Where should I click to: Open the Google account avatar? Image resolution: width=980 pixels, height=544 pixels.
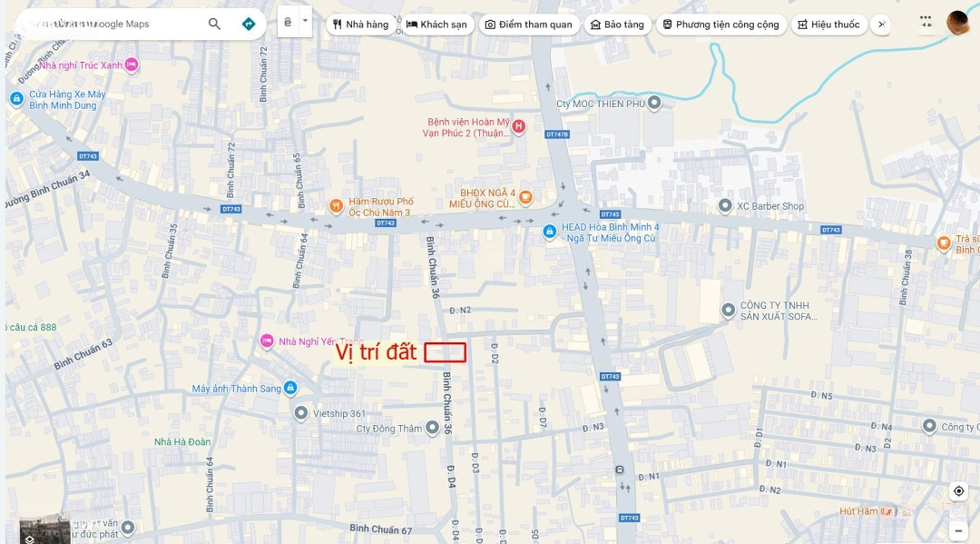pyautogui.click(x=957, y=23)
